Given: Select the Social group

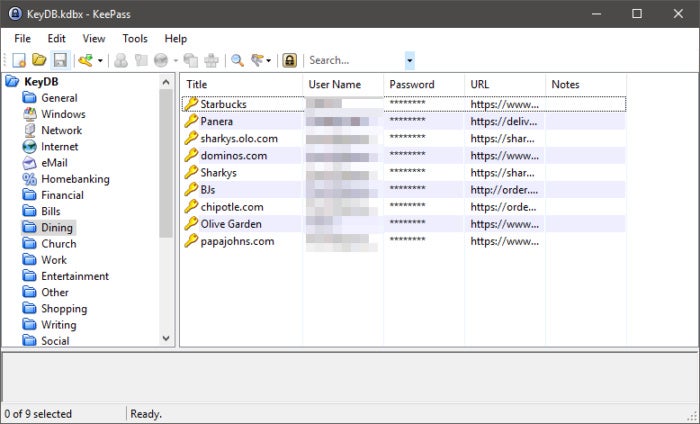Looking at the screenshot, I should click(55, 341).
